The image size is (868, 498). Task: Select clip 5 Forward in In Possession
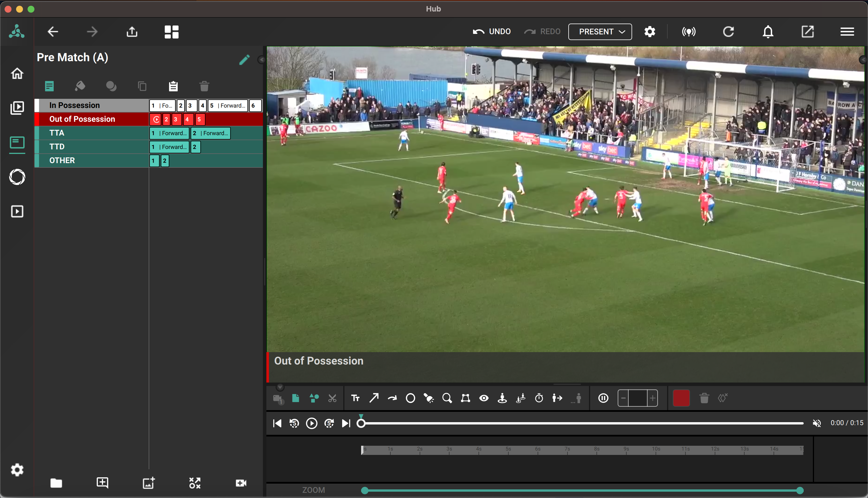tap(228, 105)
